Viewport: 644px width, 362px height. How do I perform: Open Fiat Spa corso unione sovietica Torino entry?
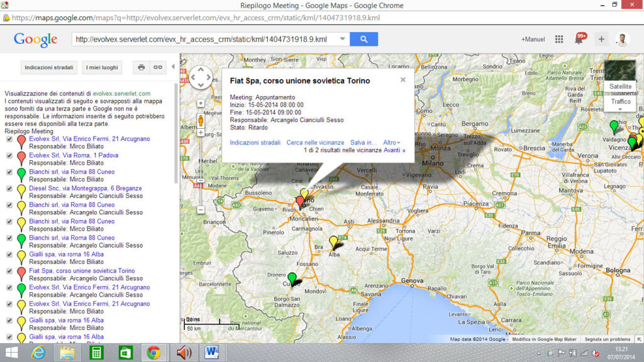(x=82, y=271)
